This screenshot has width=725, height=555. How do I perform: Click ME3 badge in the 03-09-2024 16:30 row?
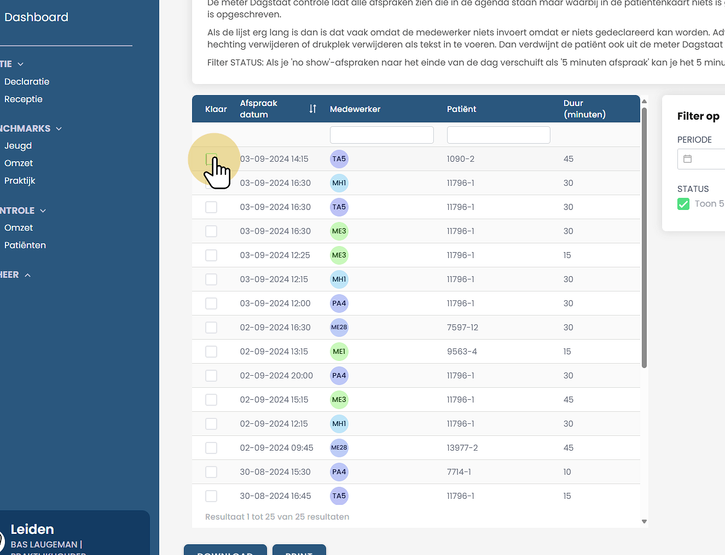pyautogui.click(x=339, y=231)
